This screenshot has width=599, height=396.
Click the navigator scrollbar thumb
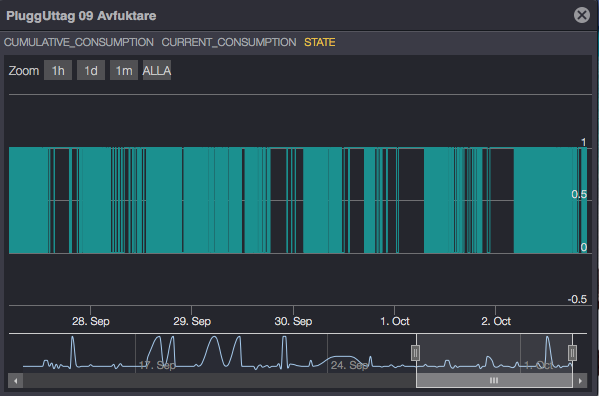[494, 380]
